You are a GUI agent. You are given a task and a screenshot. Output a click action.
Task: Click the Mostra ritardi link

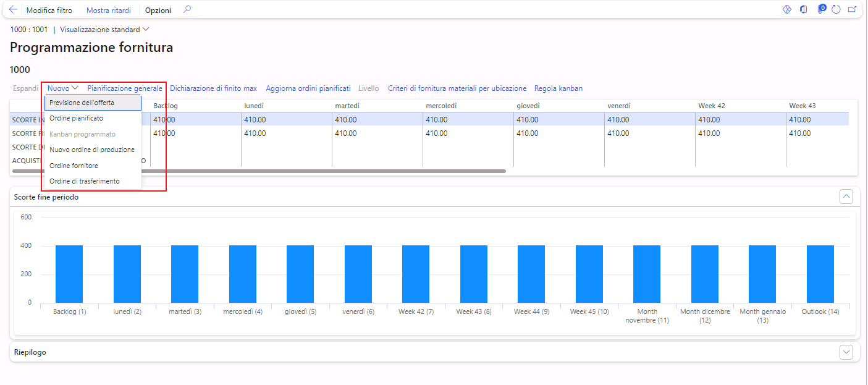pos(108,10)
